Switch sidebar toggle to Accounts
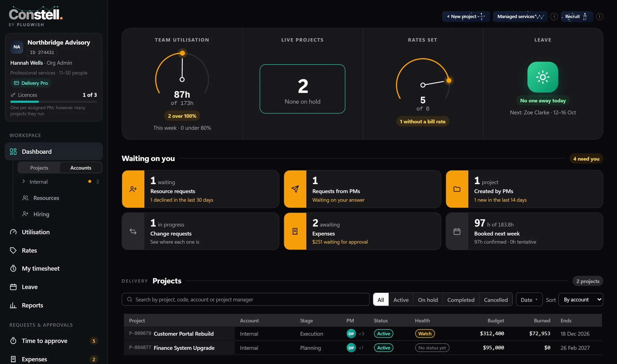This screenshot has width=617, height=364. click(81, 168)
